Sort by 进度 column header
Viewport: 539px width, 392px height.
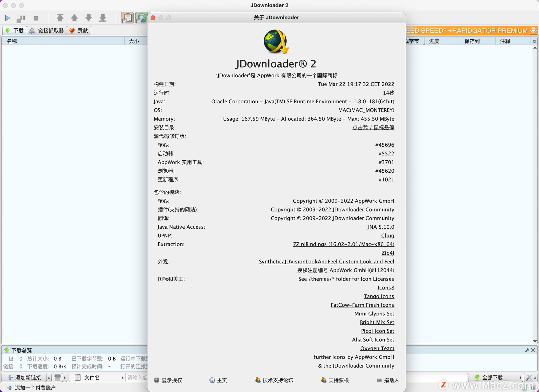coord(442,41)
